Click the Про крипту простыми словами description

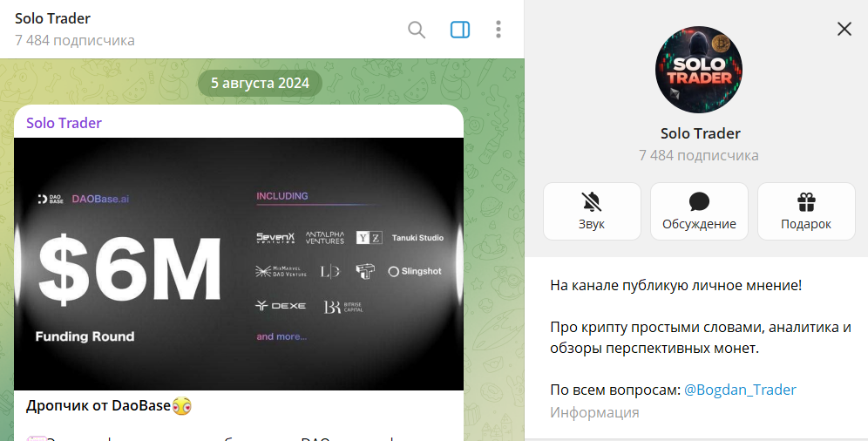coord(701,337)
